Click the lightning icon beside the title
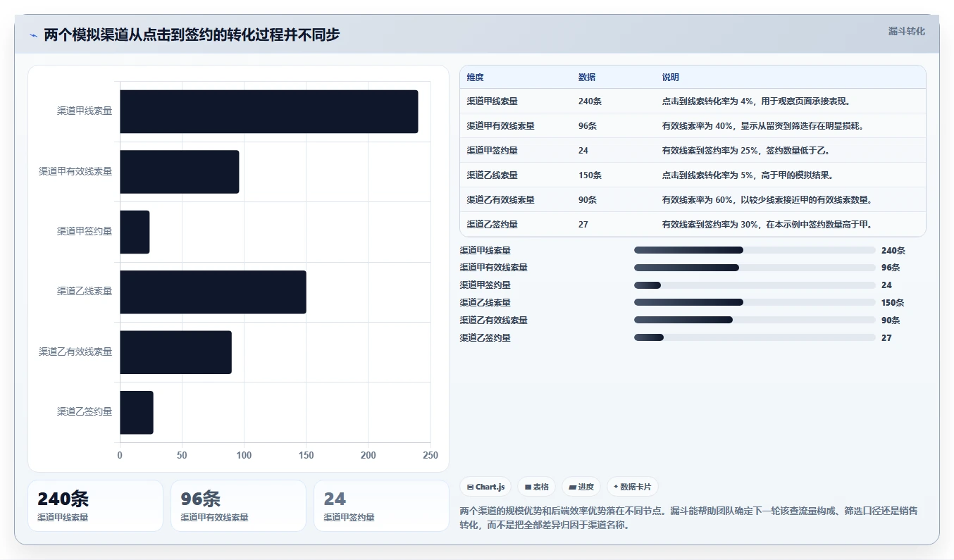 coord(34,35)
